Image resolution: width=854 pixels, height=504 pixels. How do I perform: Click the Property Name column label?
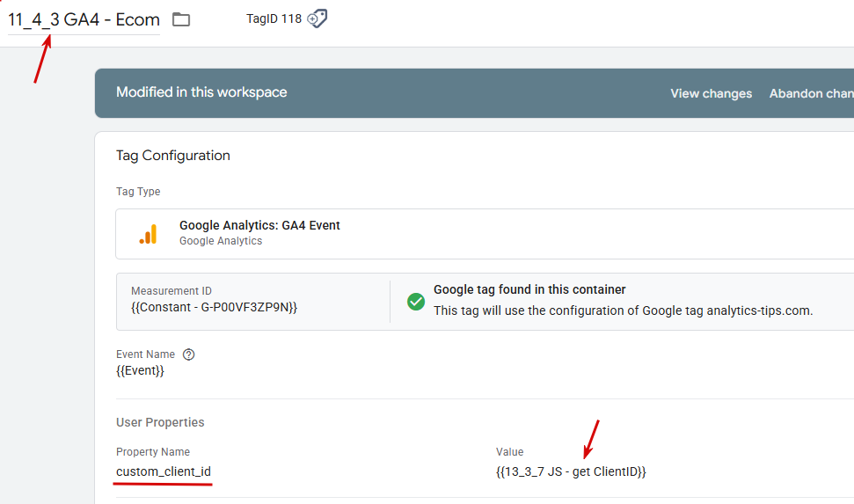(x=153, y=452)
